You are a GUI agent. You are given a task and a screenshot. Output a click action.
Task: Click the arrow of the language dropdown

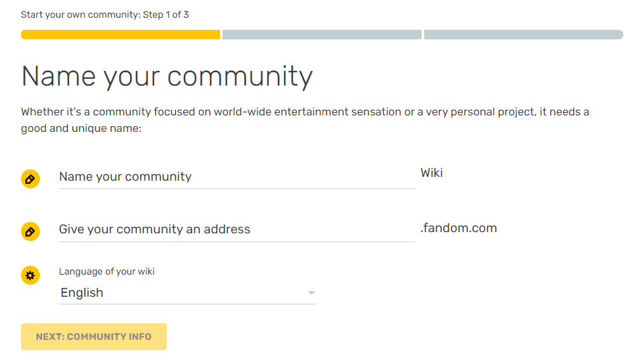[311, 293]
